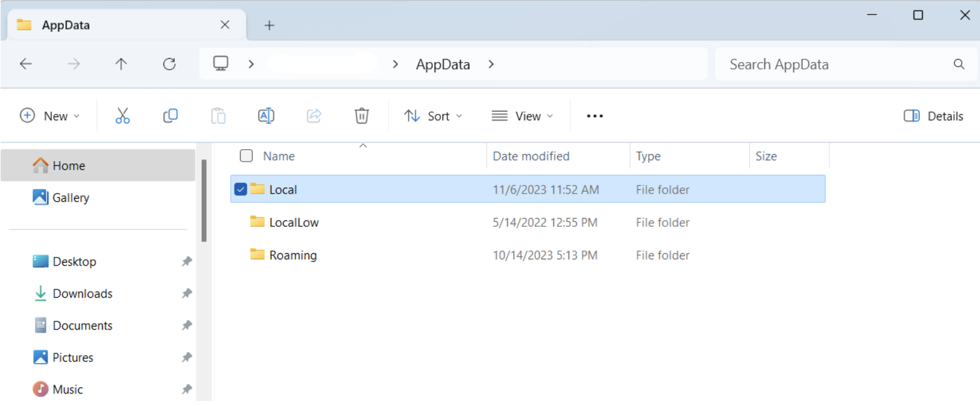The image size is (980, 406).
Task: Open the View options dropdown
Action: (x=523, y=115)
